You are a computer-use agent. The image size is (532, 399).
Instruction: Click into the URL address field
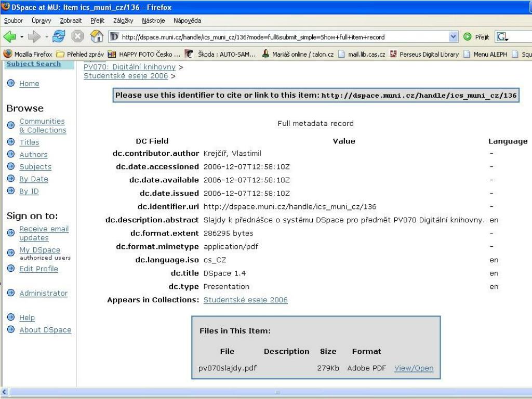click(x=283, y=37)
